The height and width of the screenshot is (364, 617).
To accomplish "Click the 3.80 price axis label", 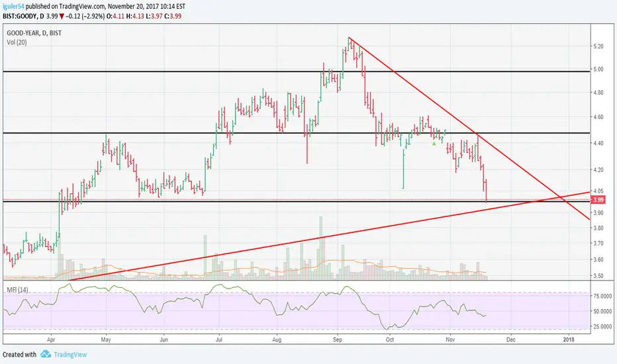I will pos(598,228).
